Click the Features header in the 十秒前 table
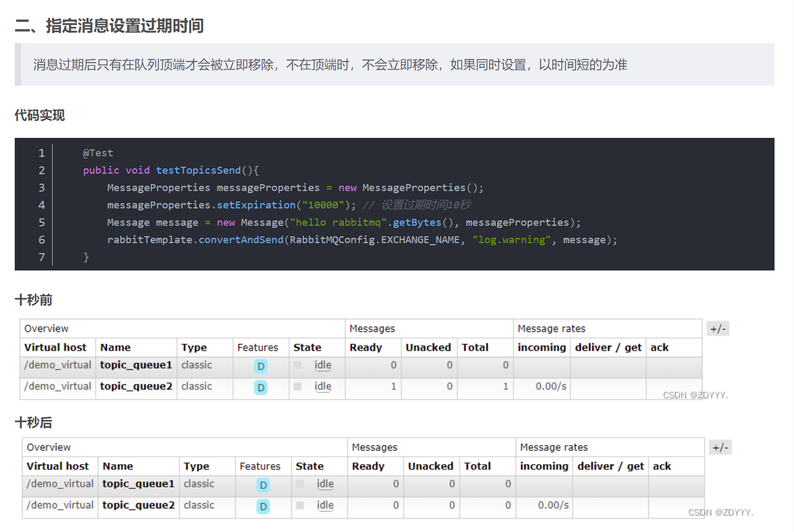Image resolution: width=794 pixels, height=532 pixels. [x=257, y=347]
